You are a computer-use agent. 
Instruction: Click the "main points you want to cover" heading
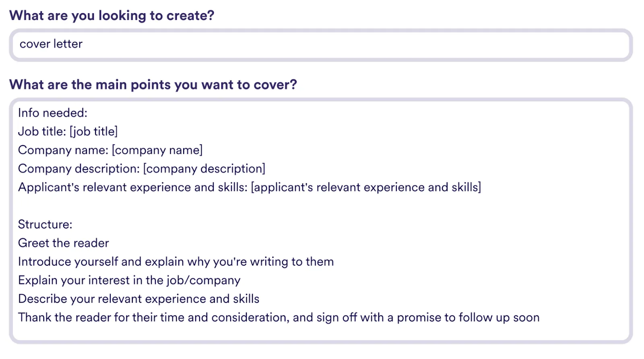[x=153, y=85]
